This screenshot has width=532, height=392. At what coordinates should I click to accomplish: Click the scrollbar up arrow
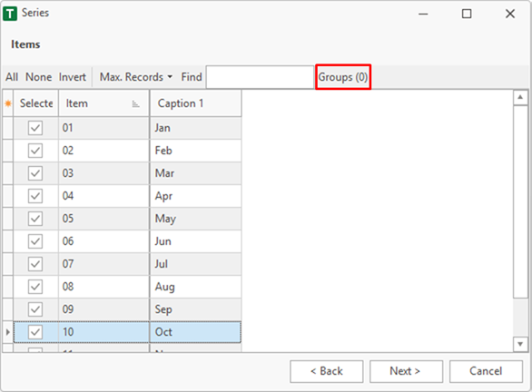point(520,98)
